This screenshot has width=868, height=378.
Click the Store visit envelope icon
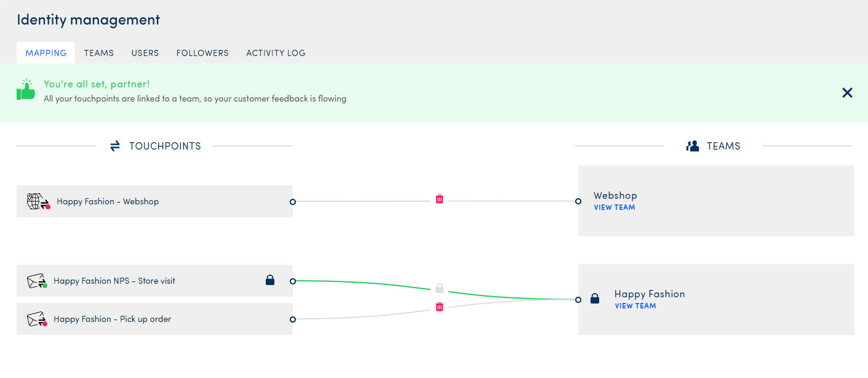[37, 281]
